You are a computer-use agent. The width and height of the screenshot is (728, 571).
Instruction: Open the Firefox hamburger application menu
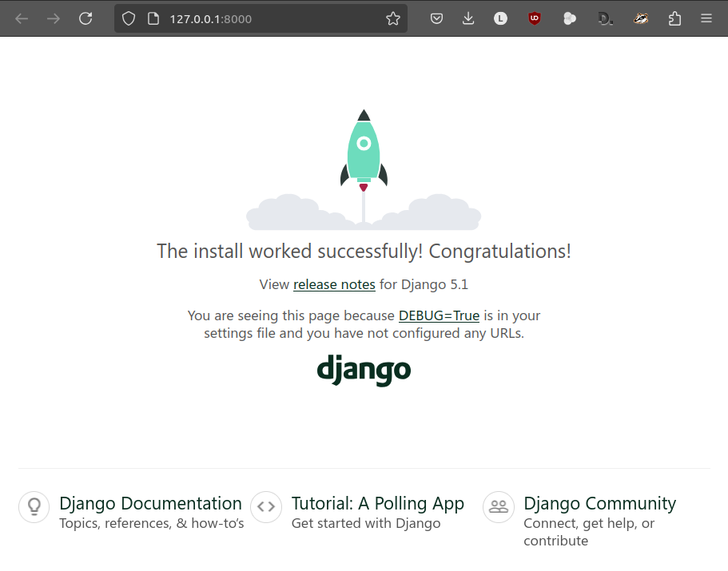pyautogui.click(x=706, y=18)
